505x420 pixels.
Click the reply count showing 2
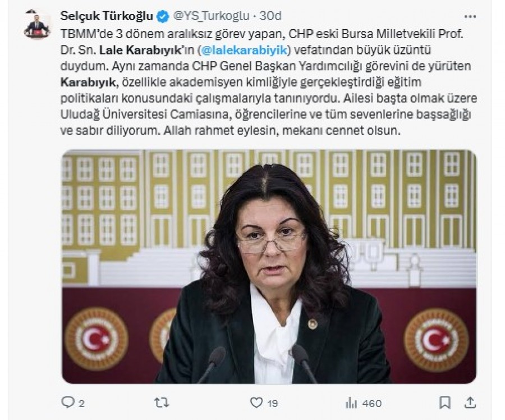click(81, 403)
